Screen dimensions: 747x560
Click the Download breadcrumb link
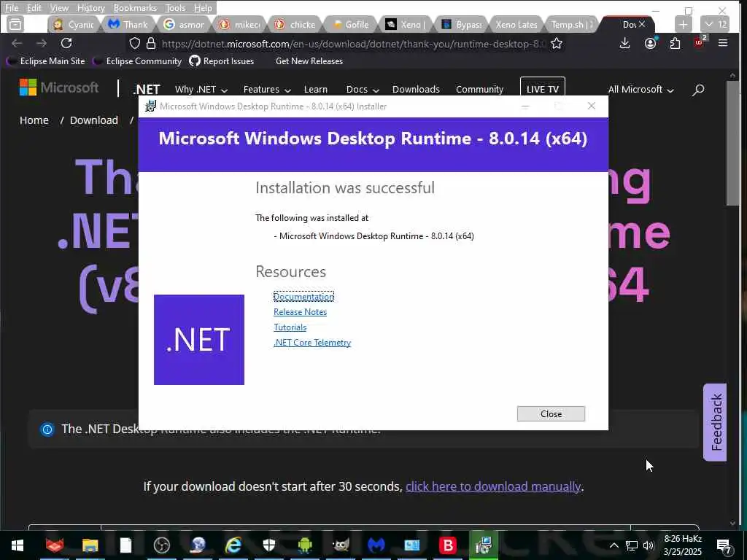(94, 120)
